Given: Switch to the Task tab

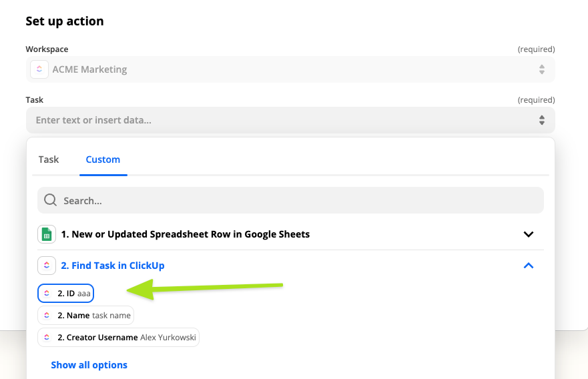Looking at the screenshot, I should point(49,159).
